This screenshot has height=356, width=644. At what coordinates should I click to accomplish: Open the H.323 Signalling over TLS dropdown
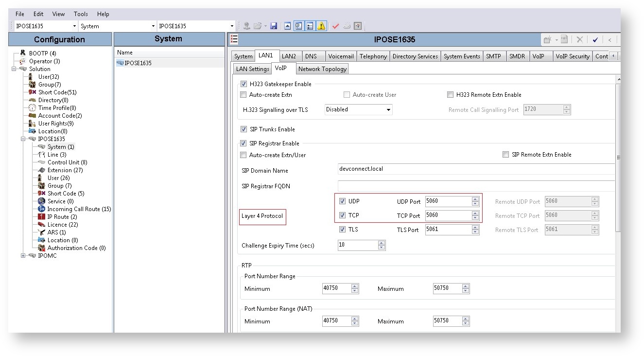(x=388, y=109)
